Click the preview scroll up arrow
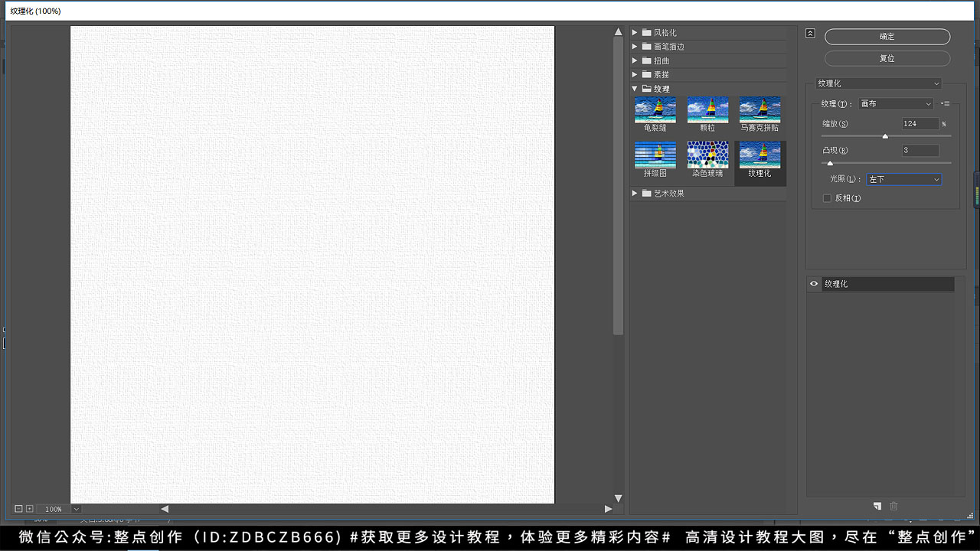980x551 pixels. pos(619,32)
